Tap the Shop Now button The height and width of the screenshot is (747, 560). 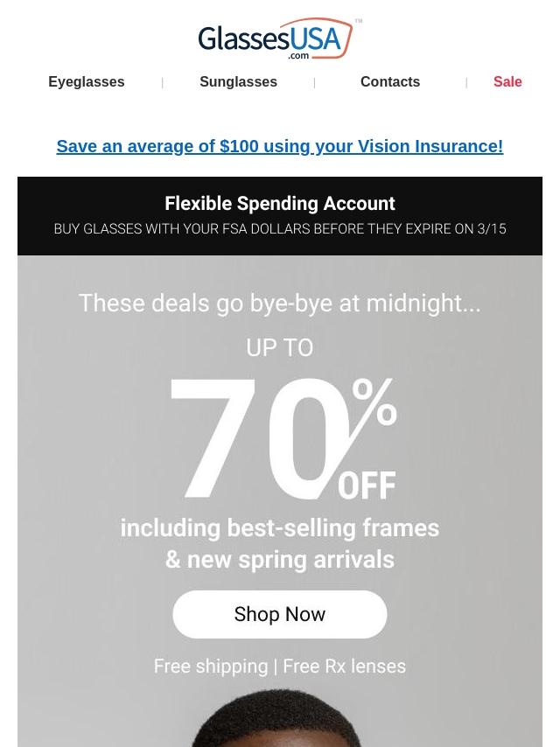[x=280, y=614]
